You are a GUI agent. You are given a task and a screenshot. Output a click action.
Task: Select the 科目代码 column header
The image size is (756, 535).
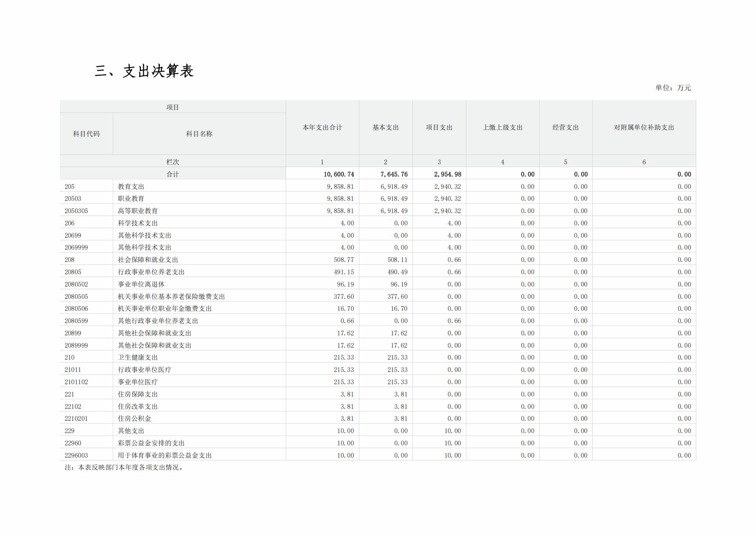[86, 134]
